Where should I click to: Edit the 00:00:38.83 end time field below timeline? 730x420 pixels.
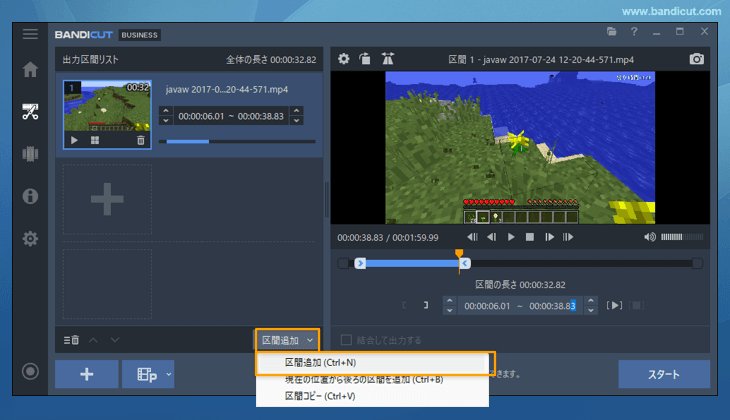(x=552, y=306)
